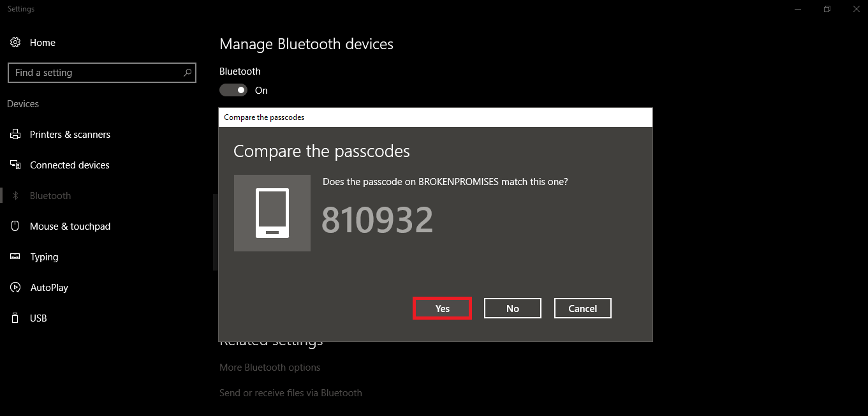Restore down the Settings window
The width and height of the screenshot is (868, 416).
point(827,9)
